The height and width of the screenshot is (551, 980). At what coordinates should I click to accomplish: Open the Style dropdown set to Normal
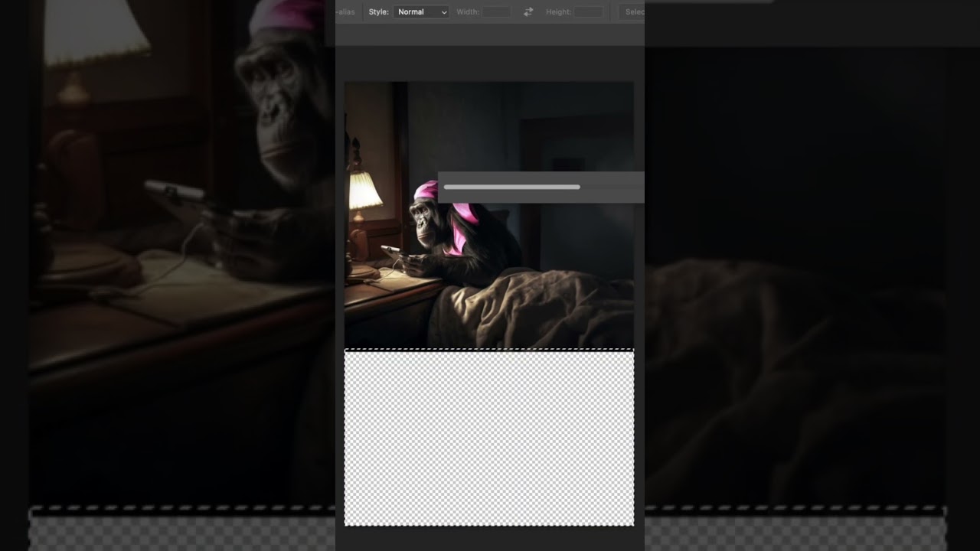click(421, 12)
